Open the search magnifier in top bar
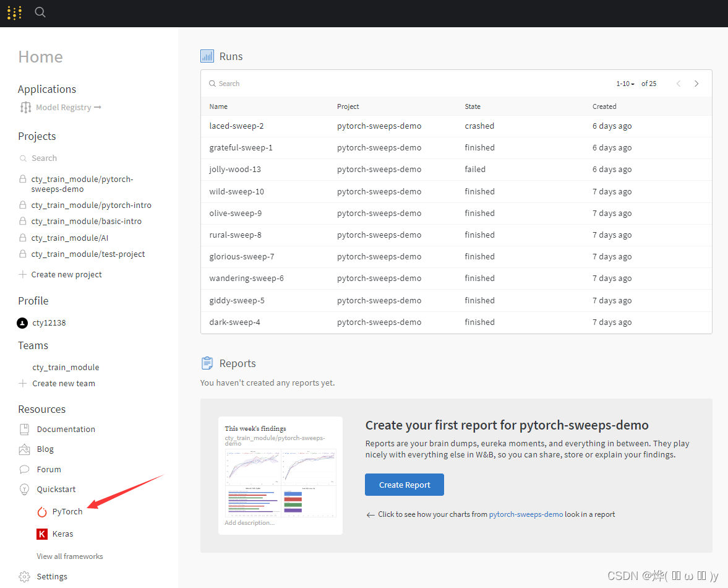The width and height of the screenshot is (728, 588). click(x=40, y=12)
